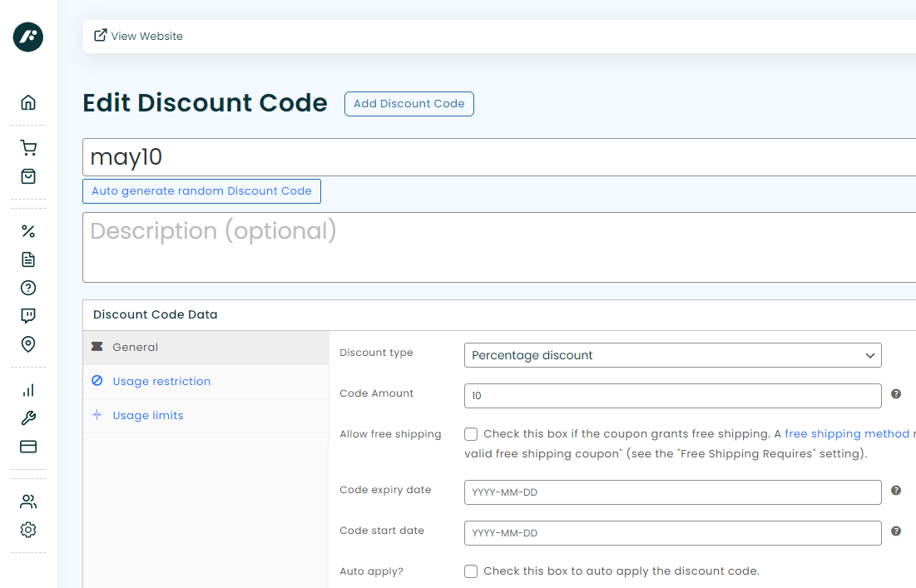Screen dimensions: 916x588
Task: Click the home icon in sidebar
Action: [28, 102]
